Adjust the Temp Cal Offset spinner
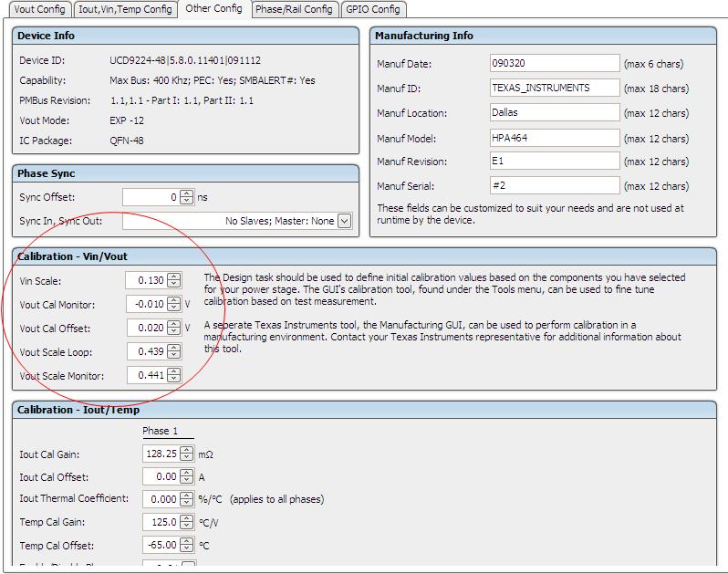728x574 pixels. (187, 544)
